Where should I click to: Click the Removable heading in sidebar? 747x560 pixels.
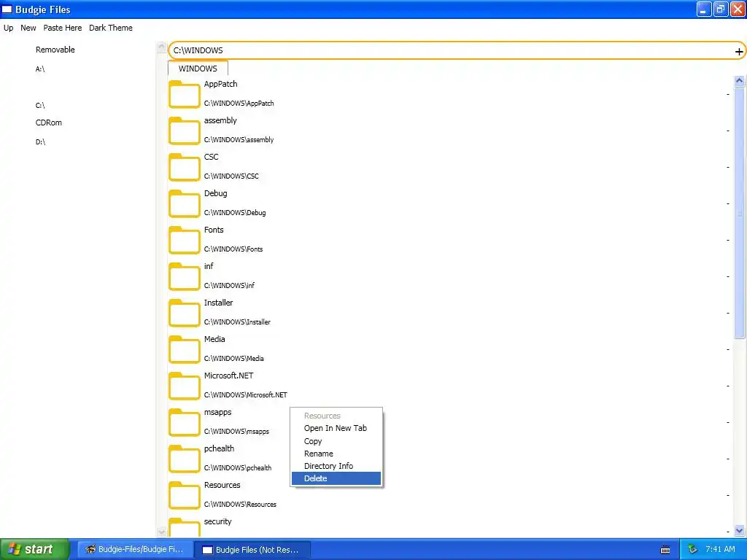coord(55,50)
